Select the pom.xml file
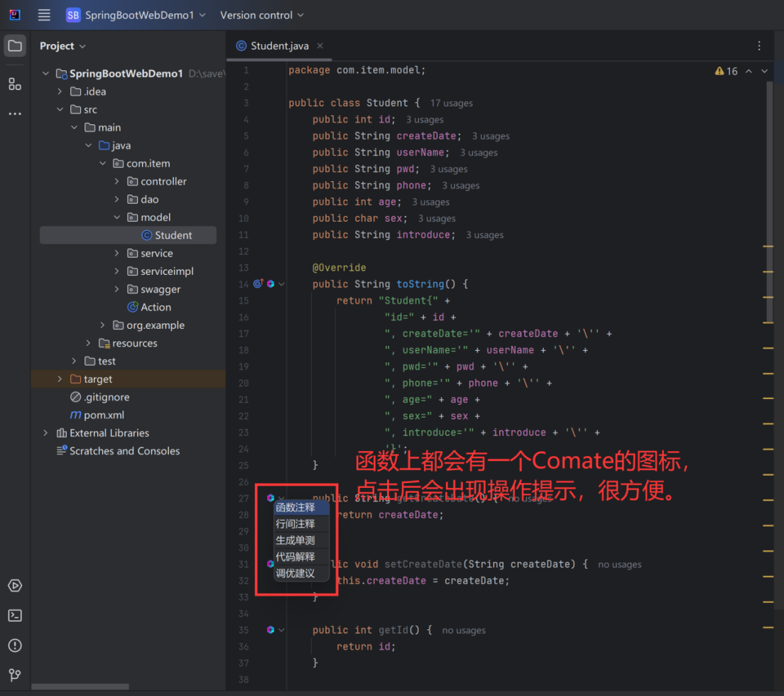This screenshot has width=784, height=696. [97, 415]
